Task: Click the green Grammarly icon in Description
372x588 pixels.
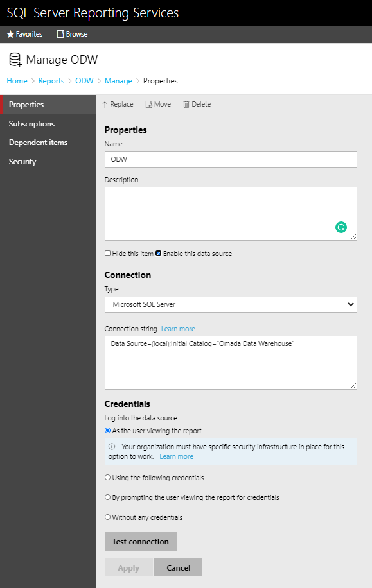Action: click(341, 227)
